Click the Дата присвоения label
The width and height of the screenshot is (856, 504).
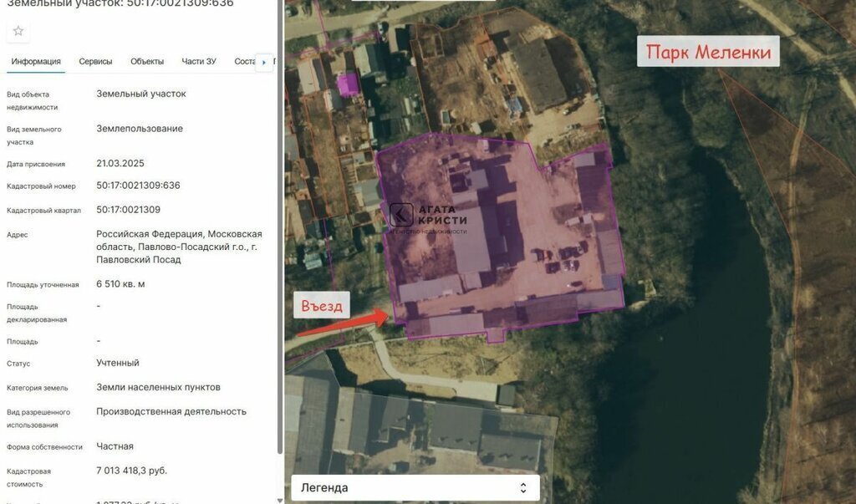tap(35, 164)
